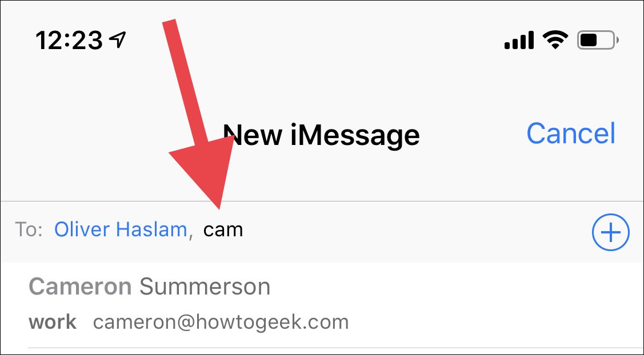Click the 12:23 clock
644x355 pixels.
click(69, 40)
